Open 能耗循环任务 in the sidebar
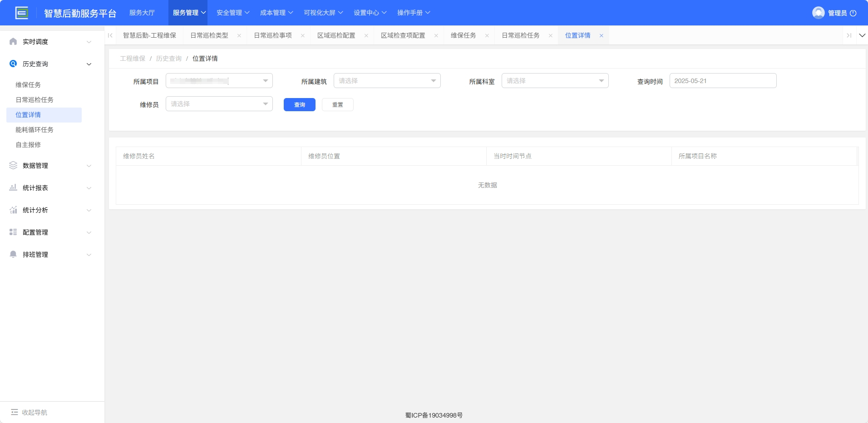The width and height of the screenshot is (868, 423). 35,130
